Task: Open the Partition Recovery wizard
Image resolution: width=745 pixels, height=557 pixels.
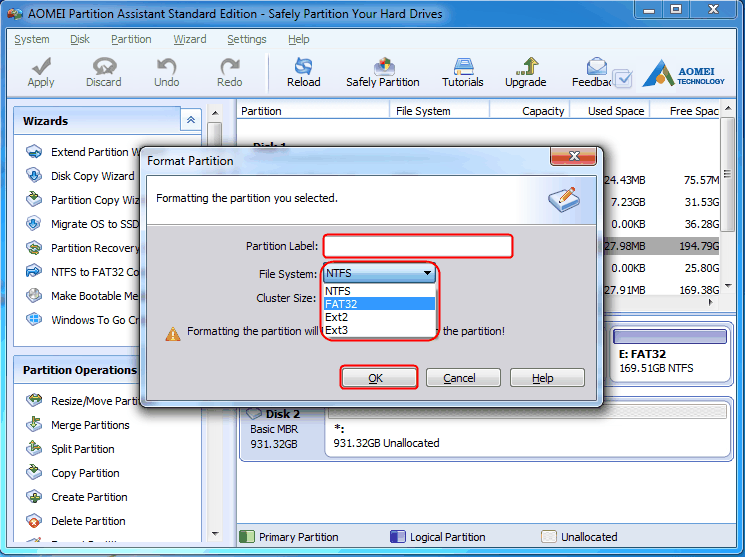Action: coord(83,248)
